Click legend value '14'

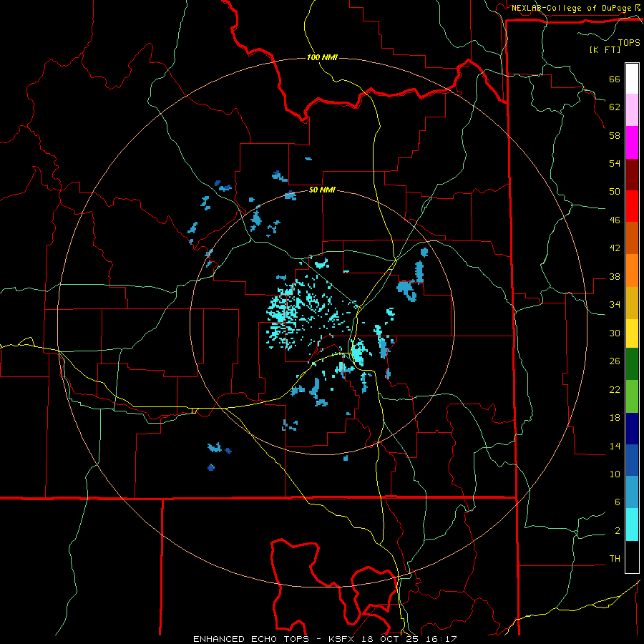coord(615,446)
